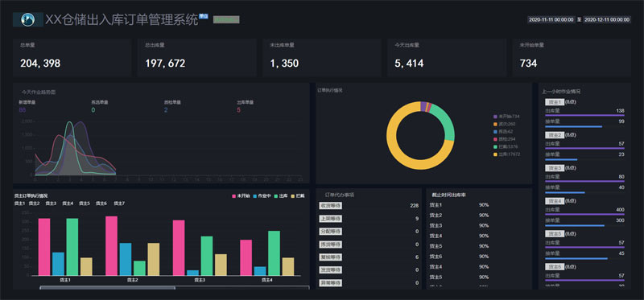
Task: Select the 5,414 today's outbound card
Action: 447,58
